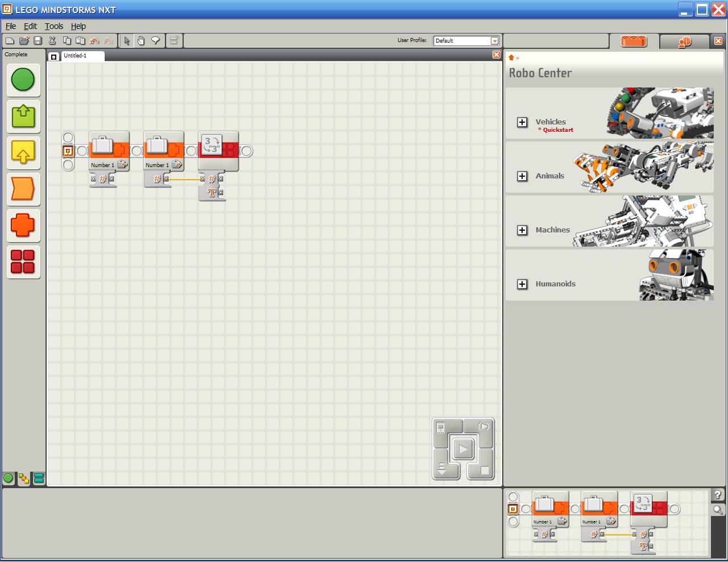Select the Number to Text block
Image resolution: width=728 pixels, height=562 pixels.
(218, 151)
